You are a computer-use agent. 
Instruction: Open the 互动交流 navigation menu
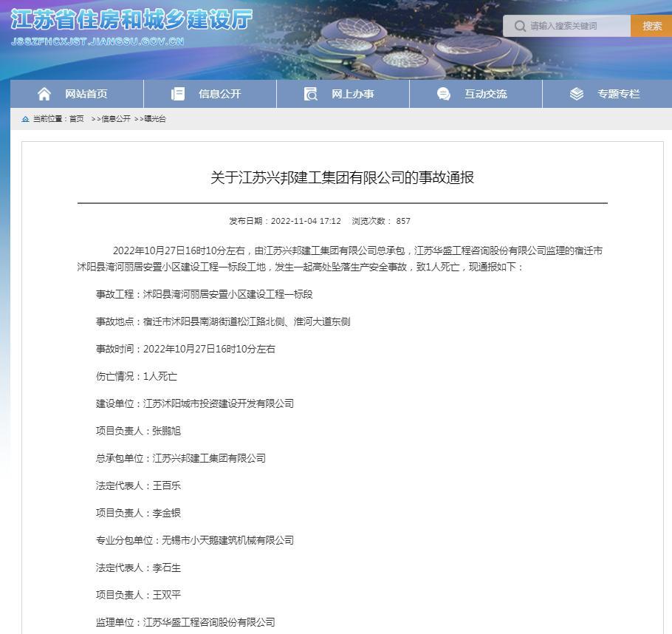coord(476,94)
